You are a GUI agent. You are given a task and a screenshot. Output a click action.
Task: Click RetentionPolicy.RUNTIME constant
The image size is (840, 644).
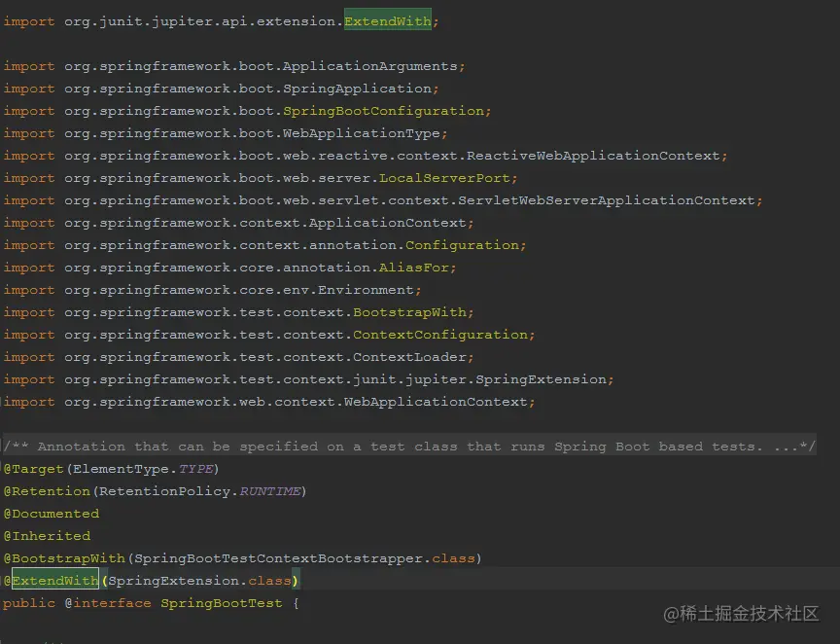[x=200, y=491]
